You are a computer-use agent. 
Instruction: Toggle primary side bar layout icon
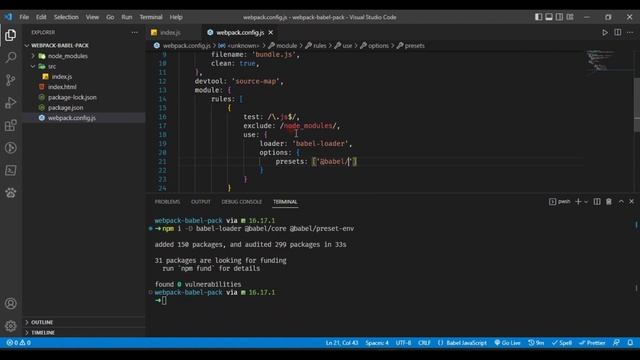click(539, 17)
